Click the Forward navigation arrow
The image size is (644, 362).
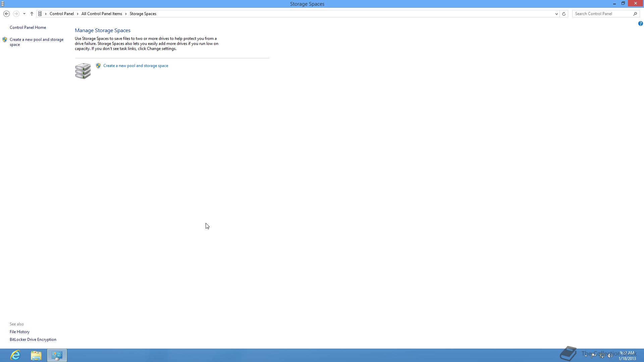[16, 14]
